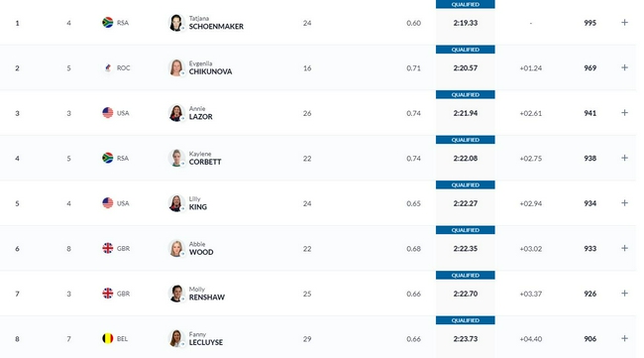
Task: Click the ROC flag icon
Action: coord(108,67)
